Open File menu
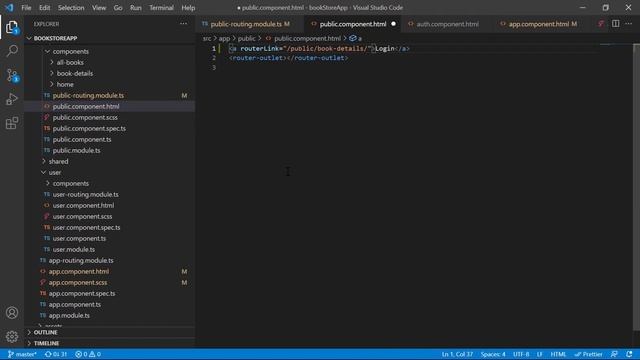 click(x=26, y=8)
